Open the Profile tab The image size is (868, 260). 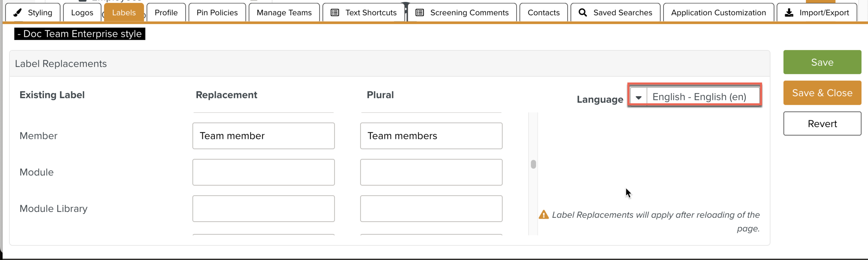(x=166, y=13)
